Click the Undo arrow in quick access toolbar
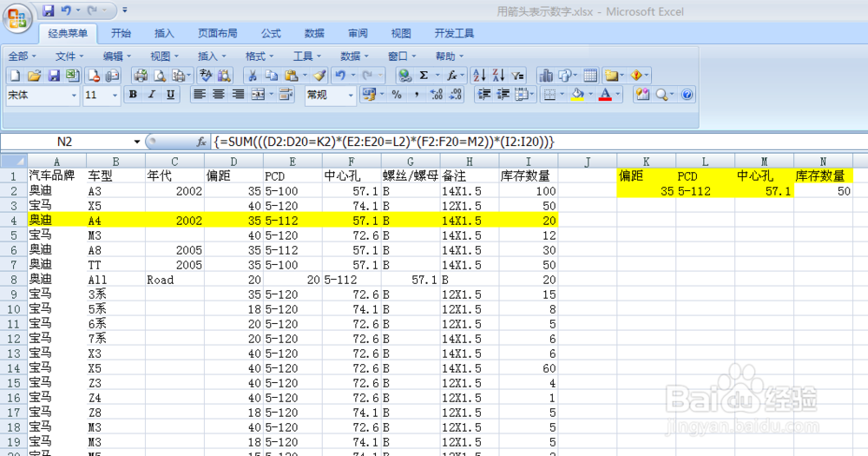 pos(67,10)
